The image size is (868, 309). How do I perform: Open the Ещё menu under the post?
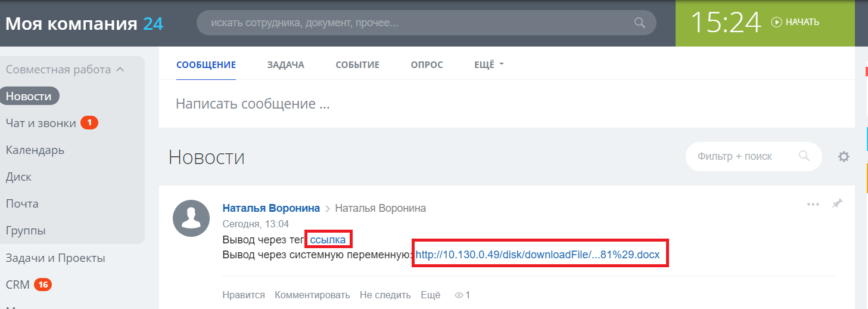pos(430,295)
